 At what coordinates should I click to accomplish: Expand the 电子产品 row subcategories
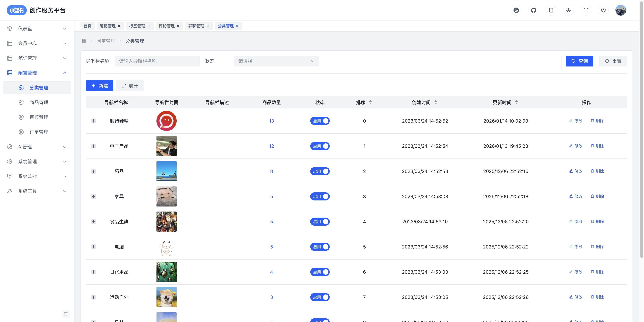94,146
